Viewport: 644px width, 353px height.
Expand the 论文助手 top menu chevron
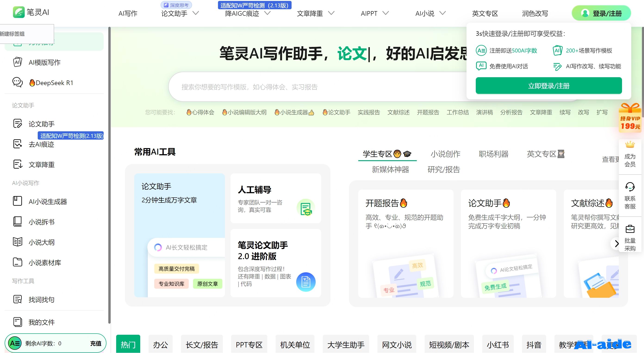click(x=196, y=13)
